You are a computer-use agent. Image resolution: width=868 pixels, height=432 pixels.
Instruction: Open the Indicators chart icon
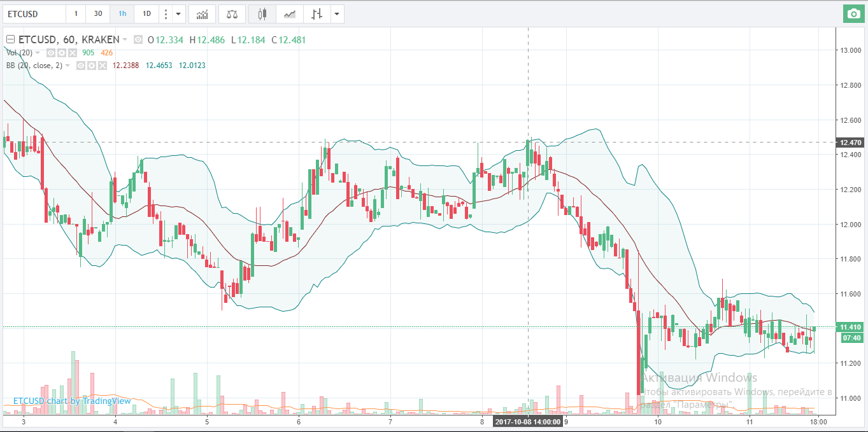[x=202, y=13]
